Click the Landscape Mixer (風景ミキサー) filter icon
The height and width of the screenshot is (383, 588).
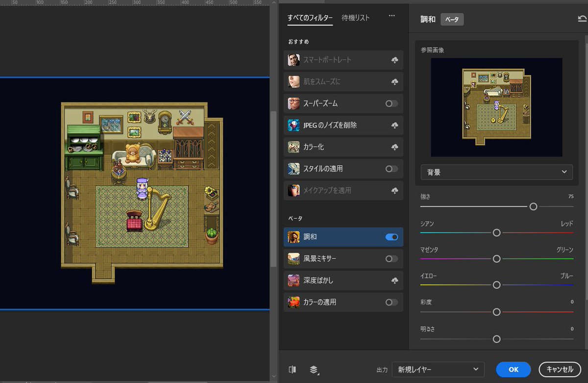294,258
